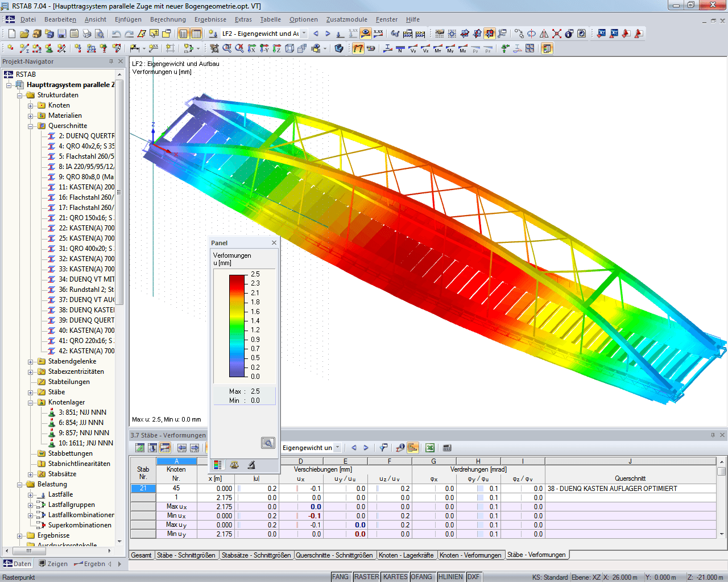
Task: Click the color scale bar in Panel
Action: point(237,326)
